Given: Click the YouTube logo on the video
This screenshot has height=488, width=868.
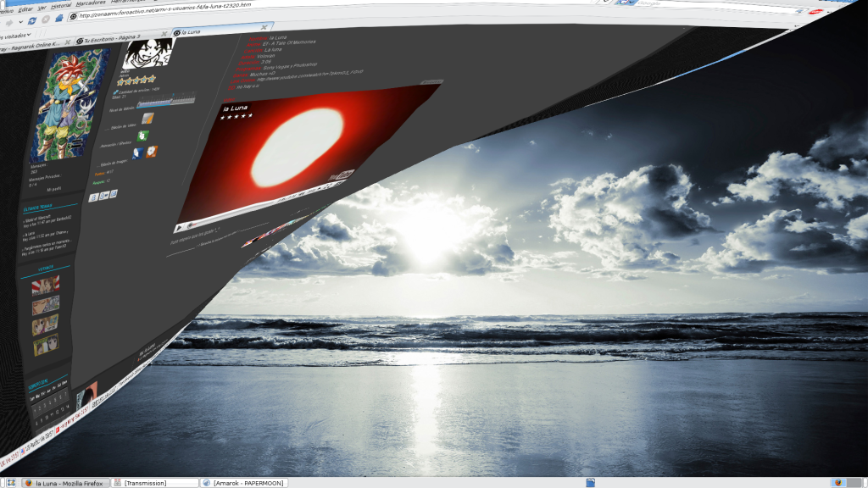Looking at the screenshot, I should click(342, 175).
